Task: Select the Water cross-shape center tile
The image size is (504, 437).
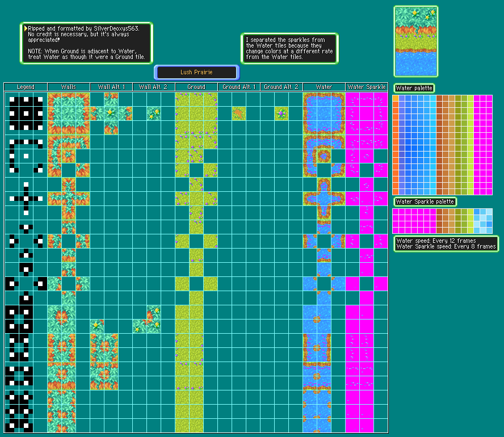Action: (324, 199)
